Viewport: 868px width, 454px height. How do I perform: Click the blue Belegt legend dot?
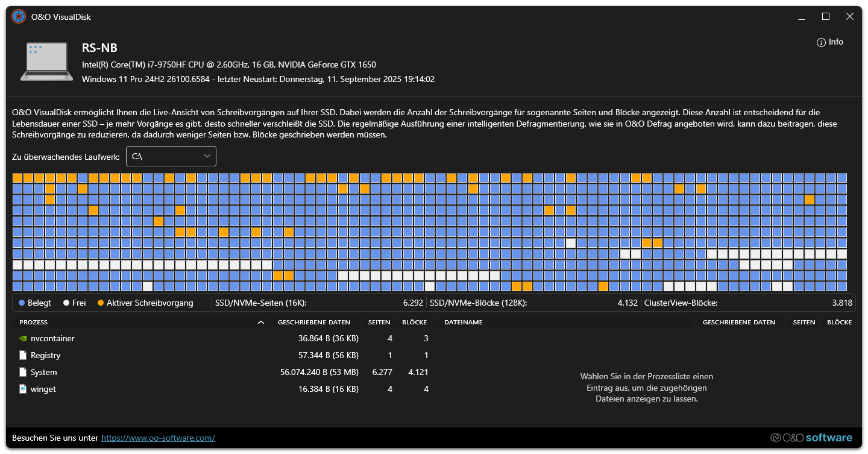(x=22, y=303)
